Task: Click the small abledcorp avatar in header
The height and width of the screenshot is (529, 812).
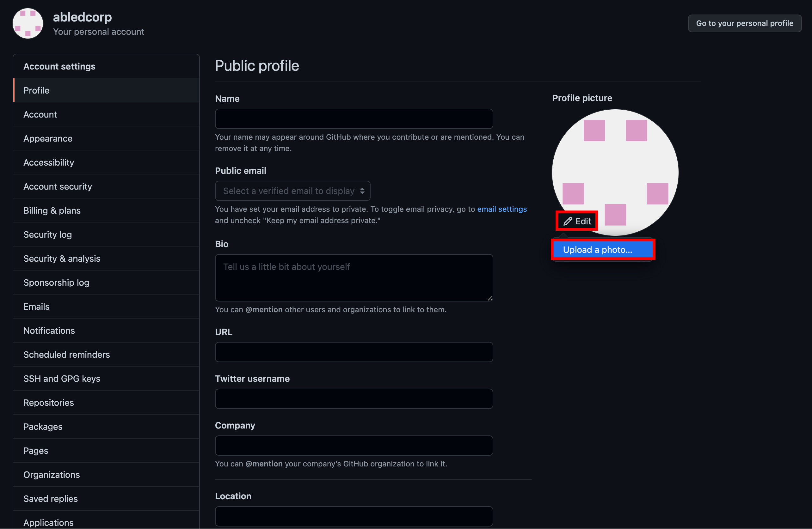Action: [28, 23]
